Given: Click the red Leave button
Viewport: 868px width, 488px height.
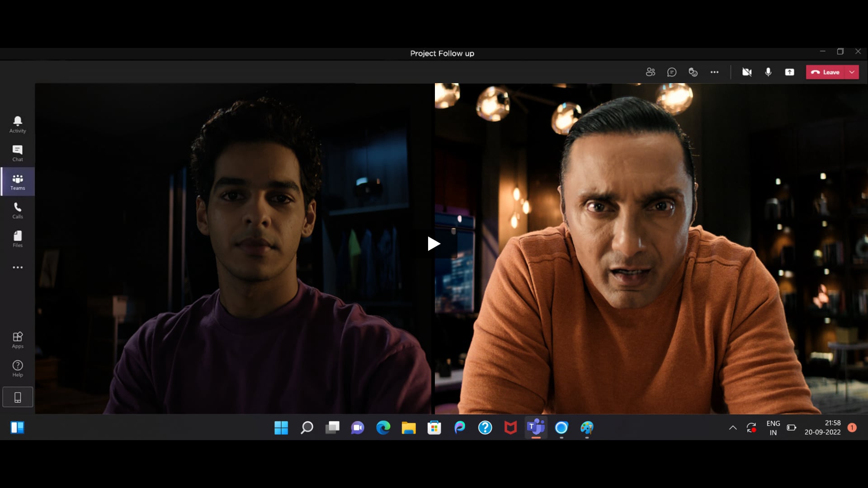Looking at the screenshot, I should (x=825, y=72).
